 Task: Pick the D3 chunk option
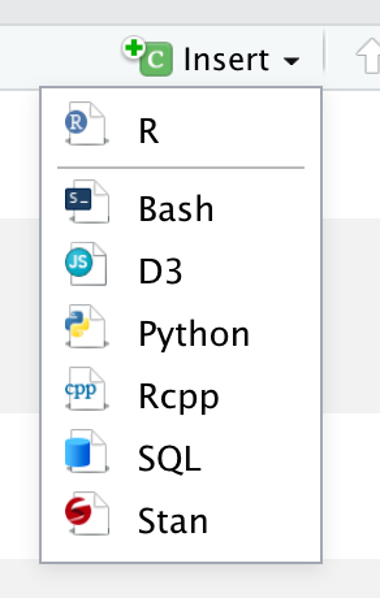(160, 271)
